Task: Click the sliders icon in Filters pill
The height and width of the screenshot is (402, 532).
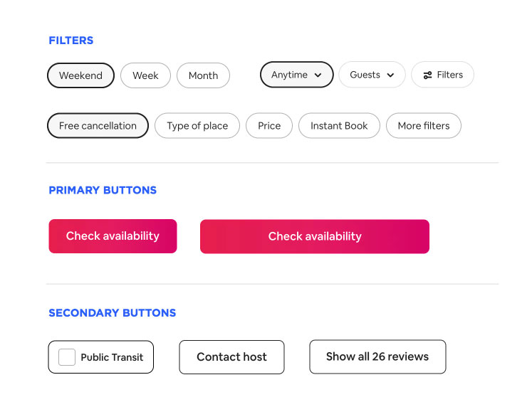Action: (x=427, y=75)
